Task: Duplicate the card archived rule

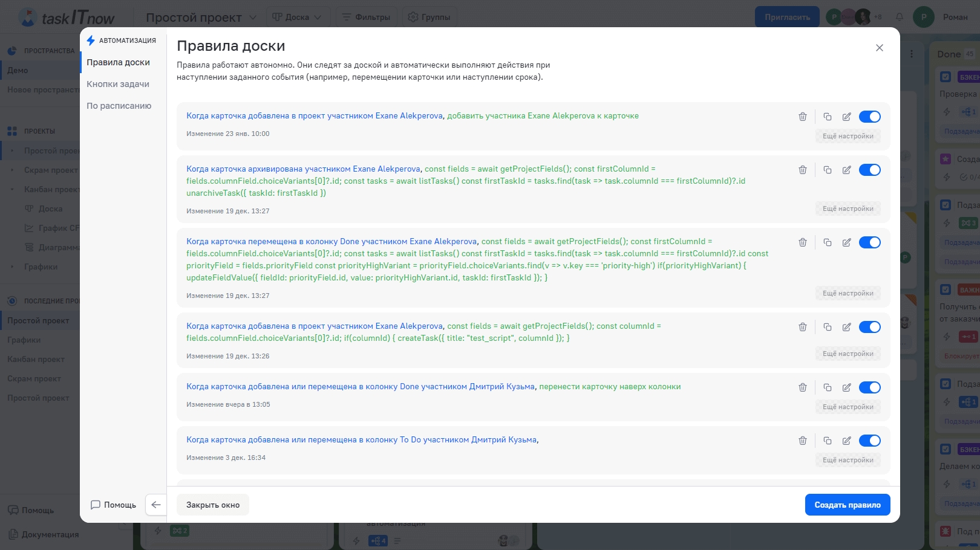Action: pos(827,170)
